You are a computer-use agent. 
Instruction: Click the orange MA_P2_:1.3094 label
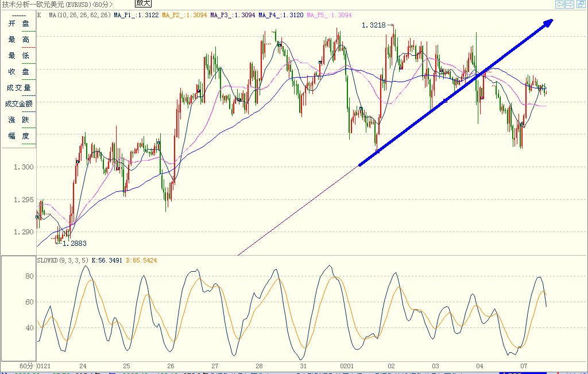pos(184,16)
